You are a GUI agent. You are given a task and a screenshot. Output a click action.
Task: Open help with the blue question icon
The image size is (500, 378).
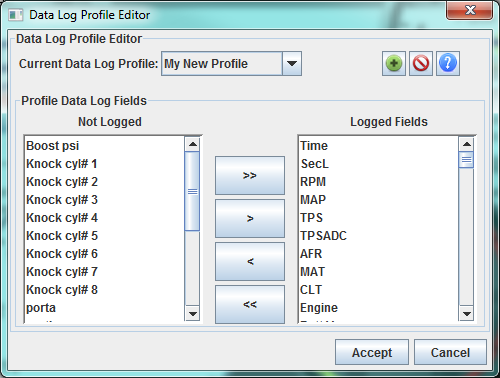[x=448, y=63]
